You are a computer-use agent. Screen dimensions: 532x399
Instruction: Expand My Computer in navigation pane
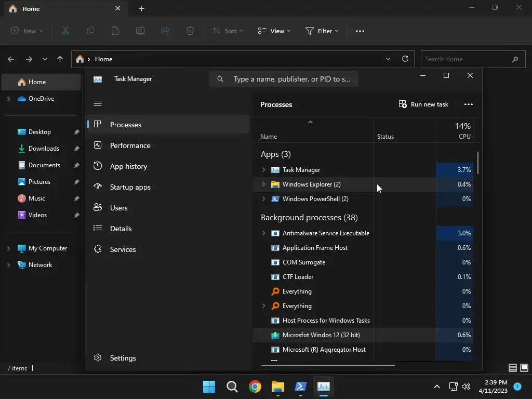(x=9, y=248)
